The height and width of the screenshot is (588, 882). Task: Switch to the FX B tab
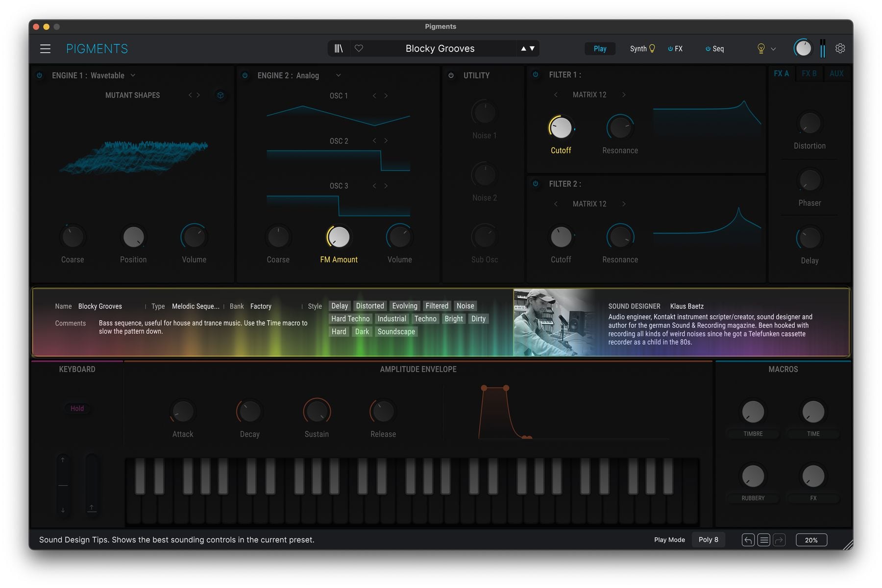tap(809, 73)
